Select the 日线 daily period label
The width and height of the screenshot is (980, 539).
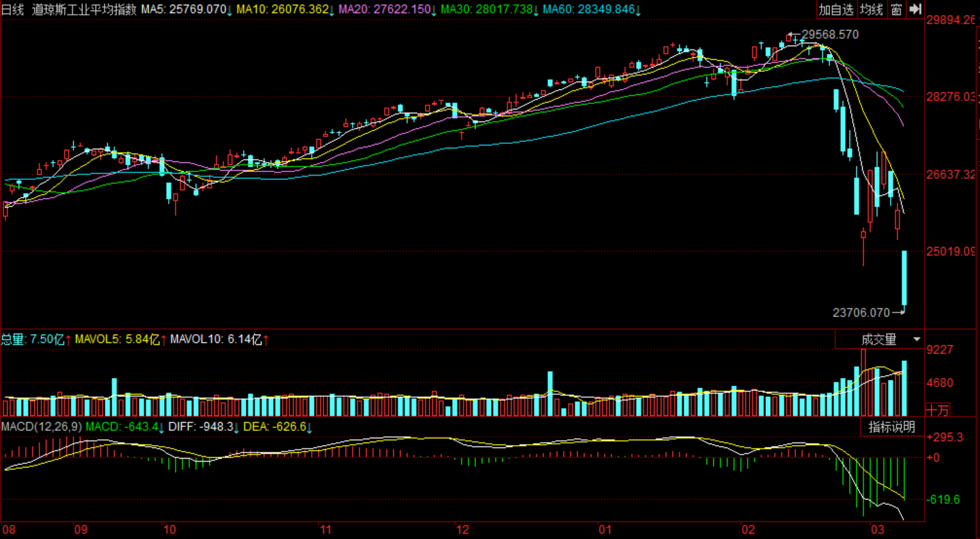click(12, 10)
